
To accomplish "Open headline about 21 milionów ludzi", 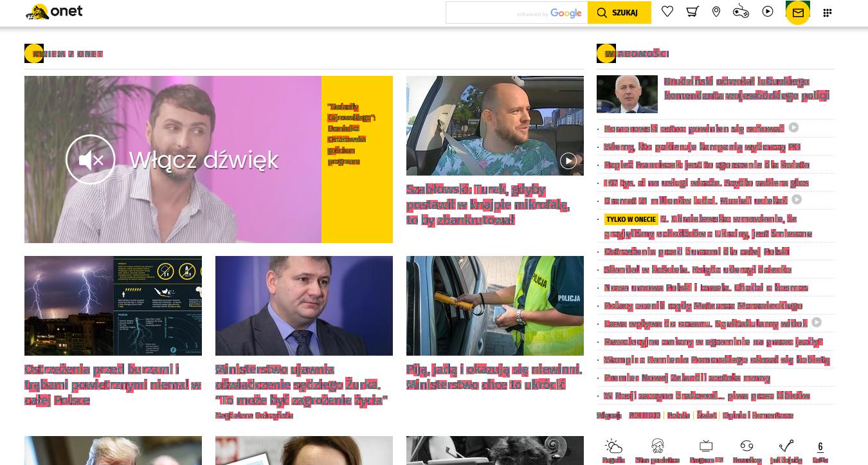I will (696, 201).
